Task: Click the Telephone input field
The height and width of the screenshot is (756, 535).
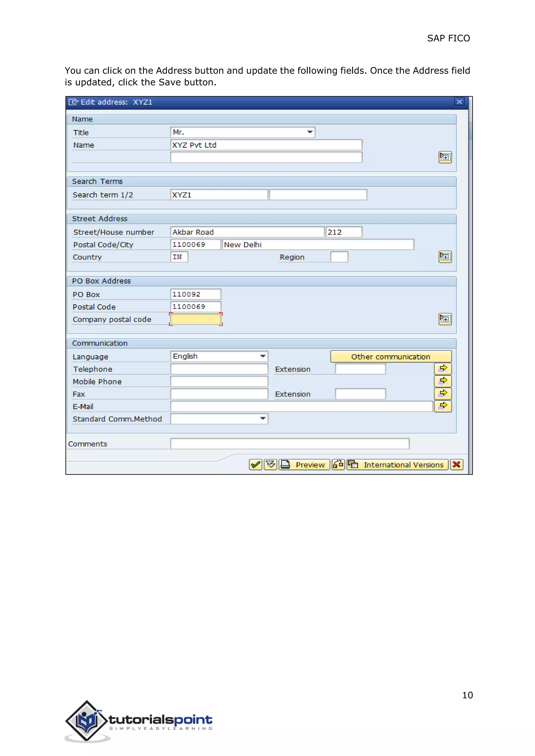Action: (219, 369)
